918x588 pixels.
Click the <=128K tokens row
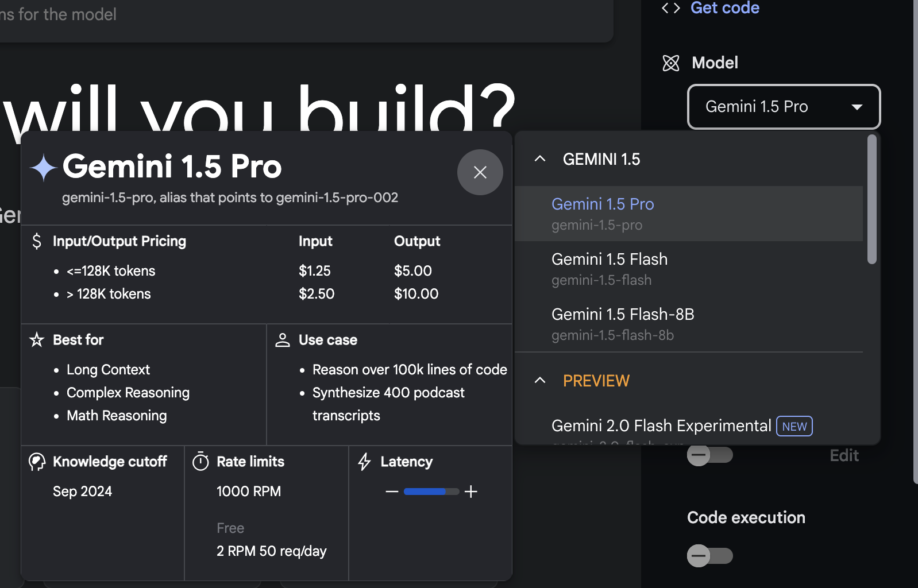click(111, 271)
